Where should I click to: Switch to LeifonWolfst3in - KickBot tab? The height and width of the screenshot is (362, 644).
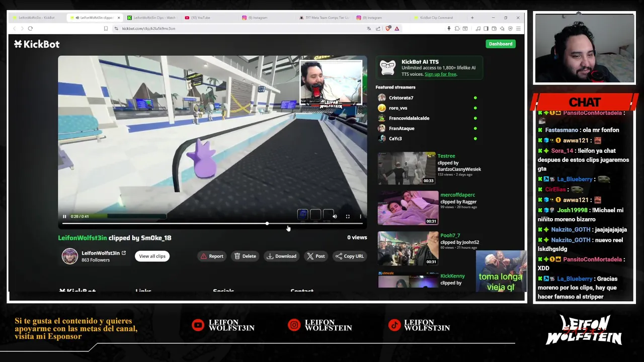(x=36, y=18)
